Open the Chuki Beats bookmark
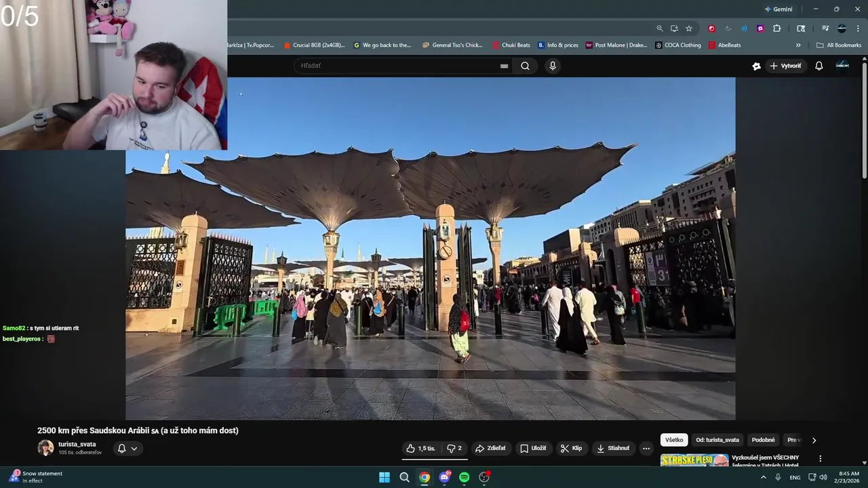The width and height of the screenshot is (868, 488). coord(511,45)
